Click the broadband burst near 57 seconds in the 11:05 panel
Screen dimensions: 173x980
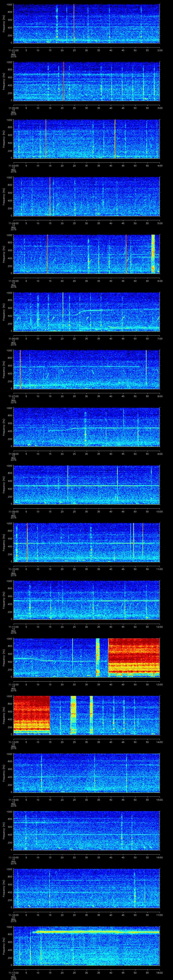click(153, 254)
